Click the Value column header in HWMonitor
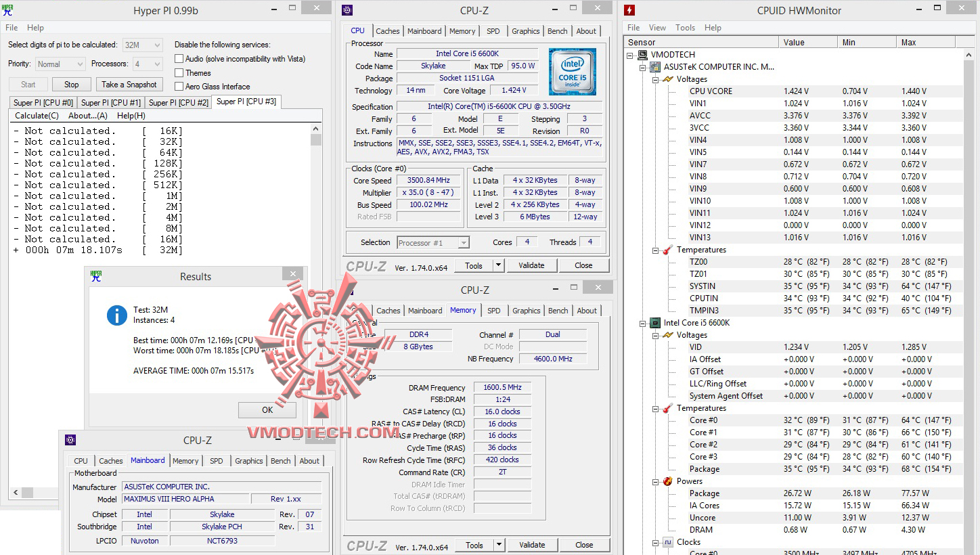The width and height of the screenshot is (980, 555). click(x=807, y=42)
